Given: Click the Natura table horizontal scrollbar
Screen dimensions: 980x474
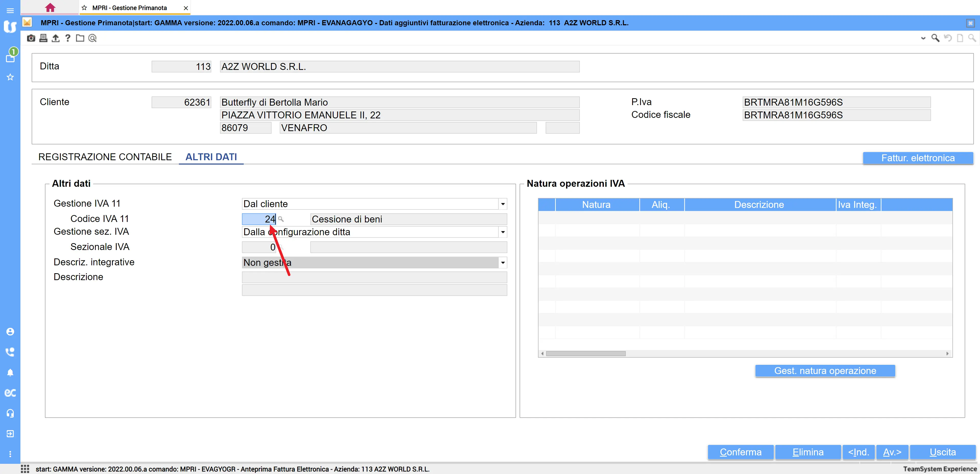Looking at the screenshot, I should (585, 354).
